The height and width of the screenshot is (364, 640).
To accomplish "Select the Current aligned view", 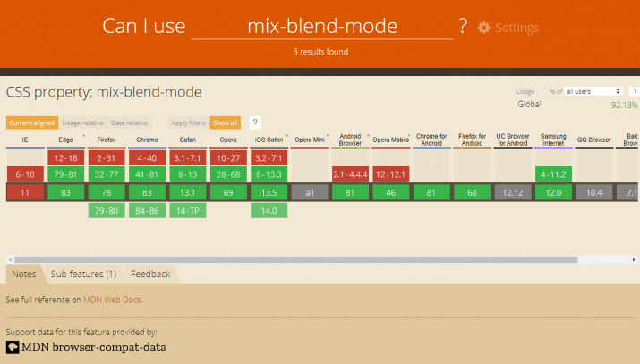I will coord(31,123).
